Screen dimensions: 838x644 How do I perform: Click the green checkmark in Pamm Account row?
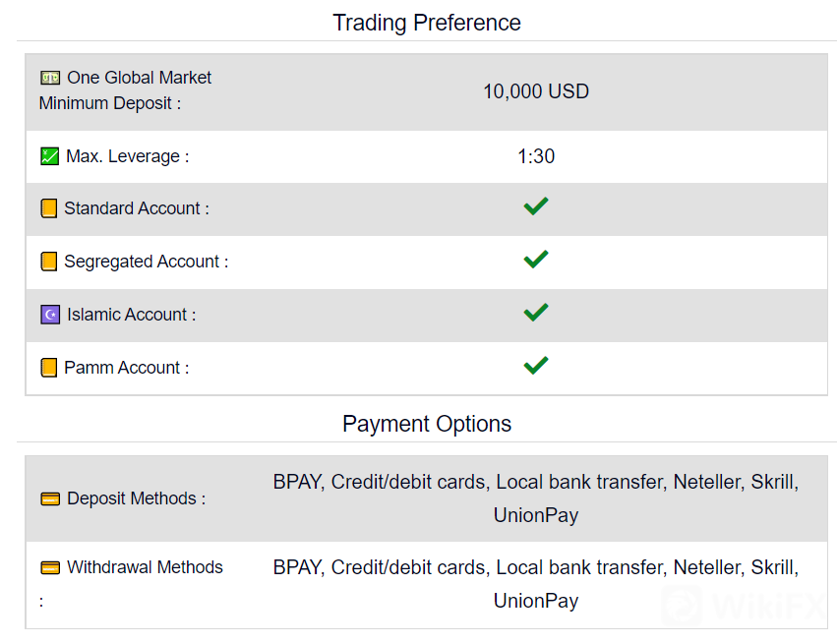coord(535,366)
